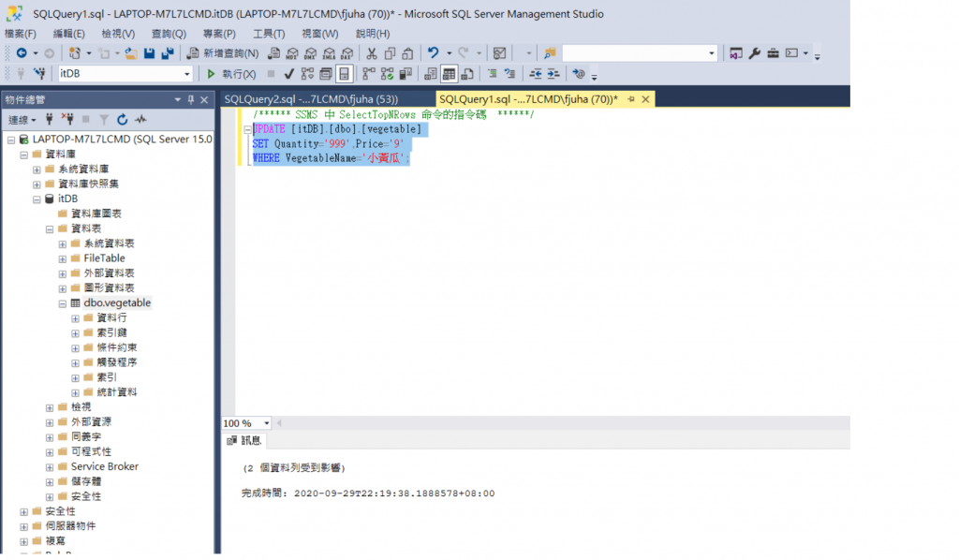Expand the 索引鍵 keys folder
959x560 pixels.
point(75,333)
